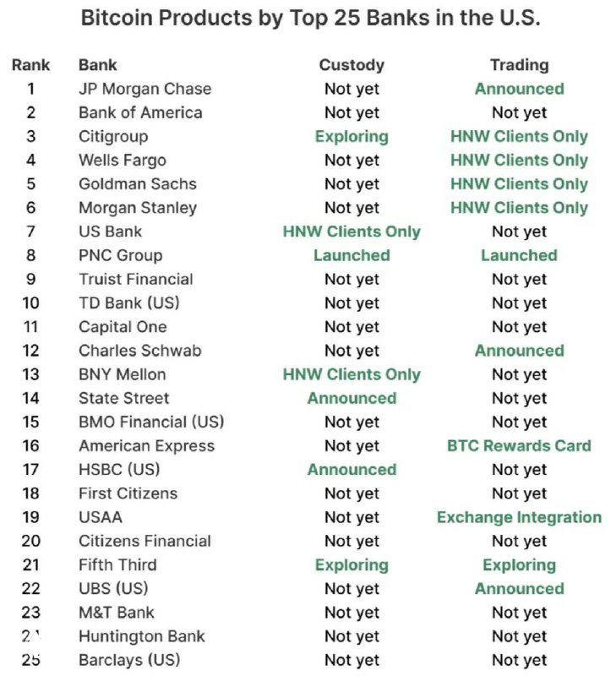616x676 pixels.
Task: Click State Street's Announced custody status
Action: tap(352, 398)
